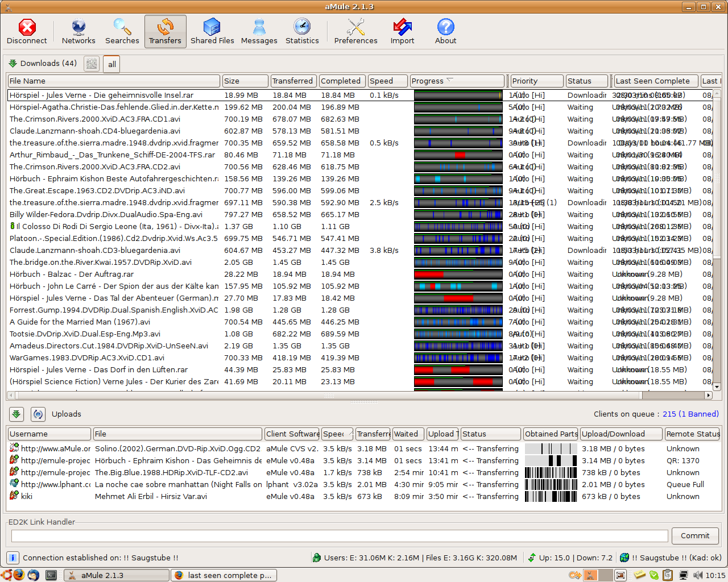The width and height of the screenshot is (728, 582).
Task: Show the Statistics view
Action: click(302, 31)
